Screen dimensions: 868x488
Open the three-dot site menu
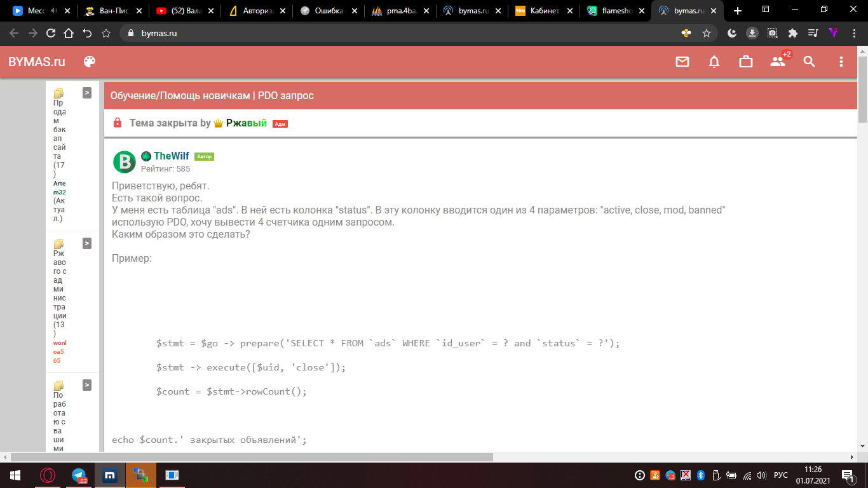[841, 62]
